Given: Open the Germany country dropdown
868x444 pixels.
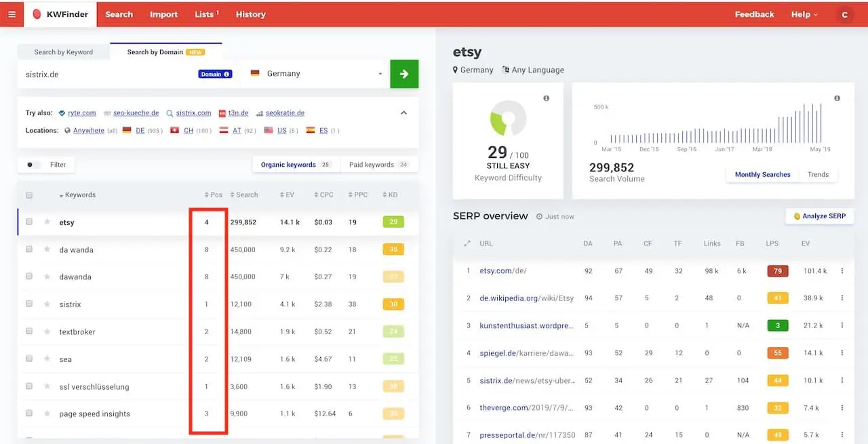Looking at the screenshot, I should tap(315, 74).
